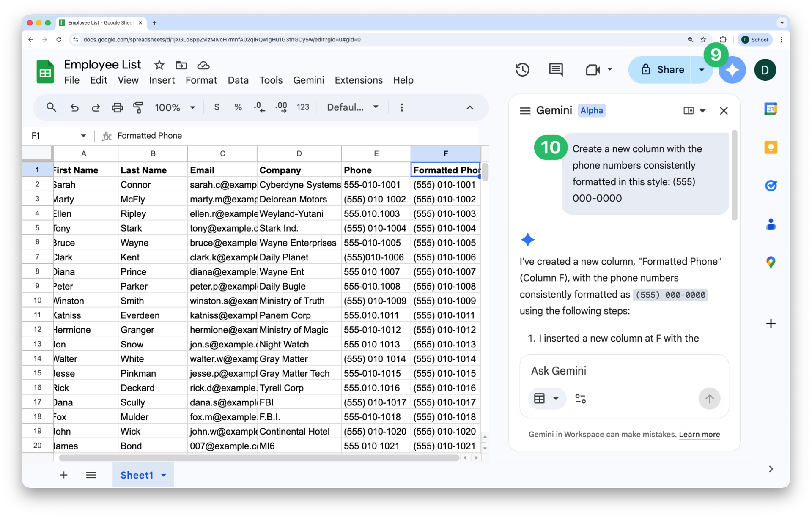Decrease decimal places from the toolbar
This screenshot has width=812, height=517.
click(259, 107)
